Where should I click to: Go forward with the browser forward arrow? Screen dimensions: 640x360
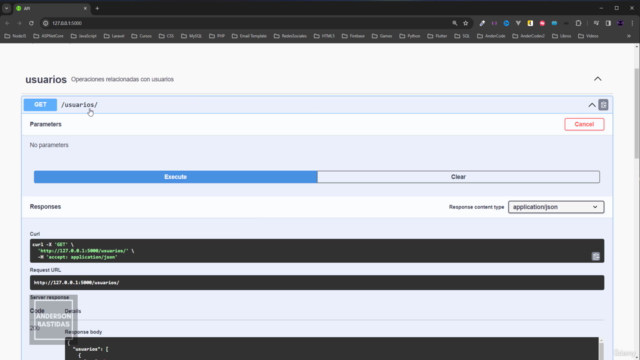[x=19, y=23]
